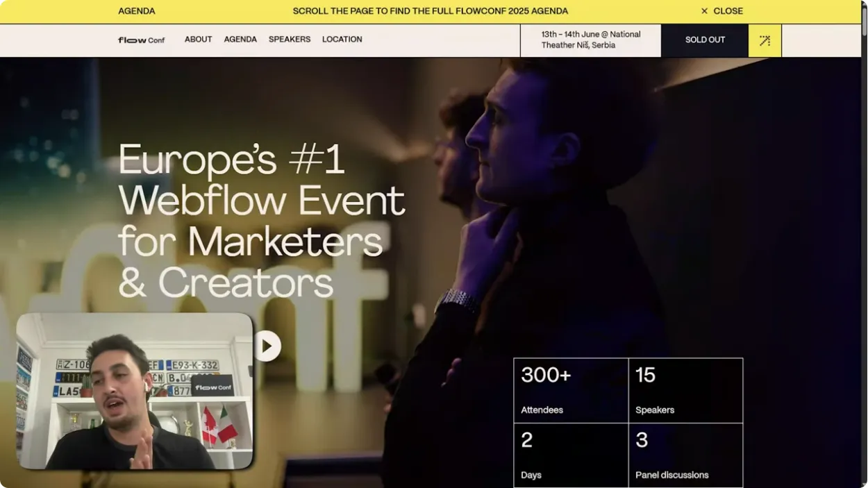Click the event date and venue text
This screenshot has width=868, height=488.
pyautogui.click(x=591, y=40)
